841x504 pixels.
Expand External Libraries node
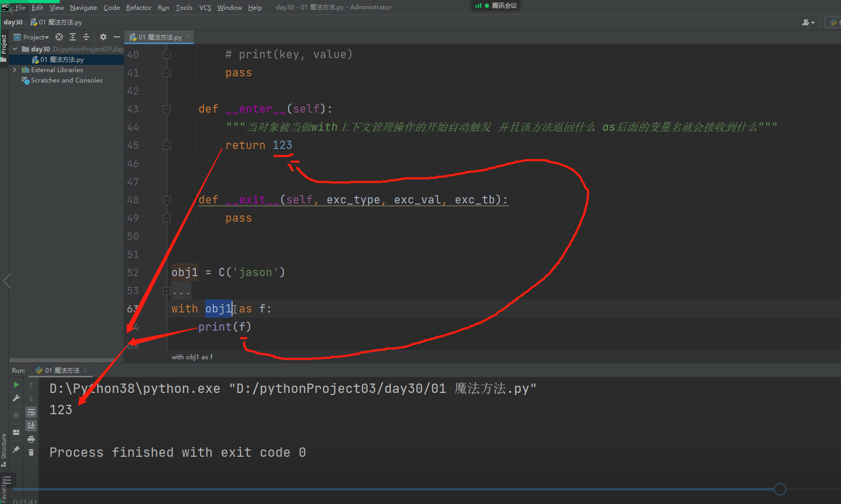click(15, 70)
